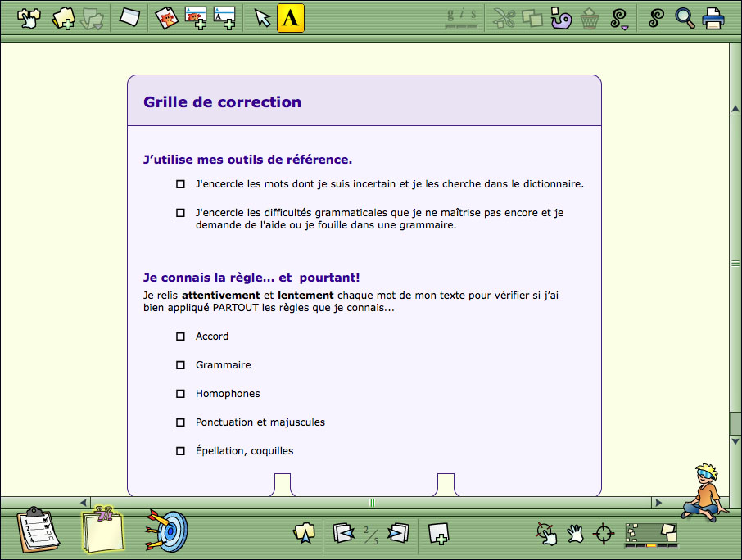The image size is (742, 560).
Task: Open the target with arrows icon
Action: [x=166, y=531]
